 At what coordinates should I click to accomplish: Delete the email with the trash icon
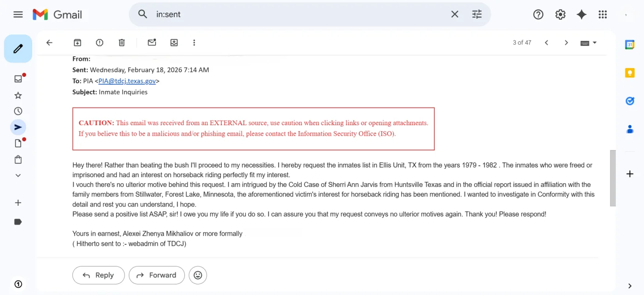point(121,42)
